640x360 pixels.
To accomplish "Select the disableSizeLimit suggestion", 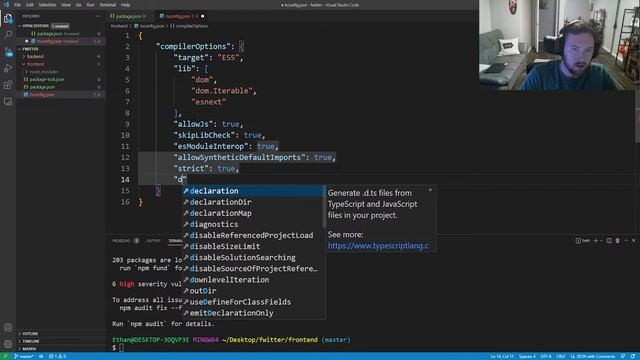I will (252, 247).
